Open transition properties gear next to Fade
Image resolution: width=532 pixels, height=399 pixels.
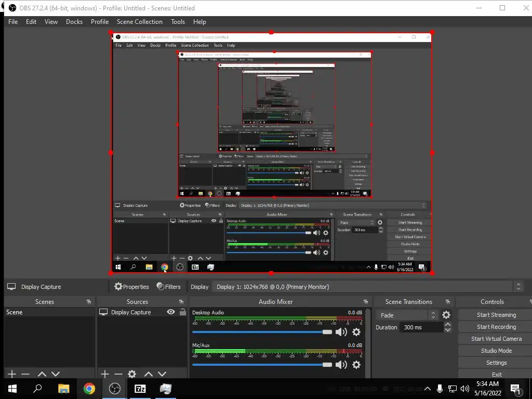coord(446,315)
